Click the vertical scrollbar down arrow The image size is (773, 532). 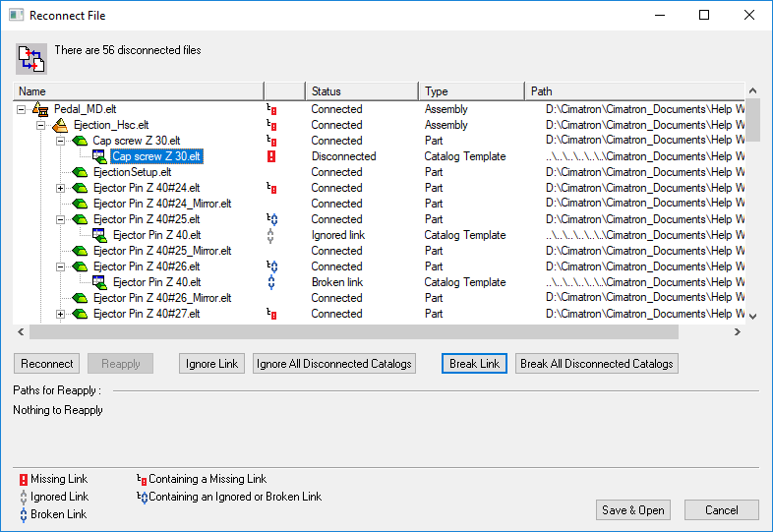coord(752,316)
